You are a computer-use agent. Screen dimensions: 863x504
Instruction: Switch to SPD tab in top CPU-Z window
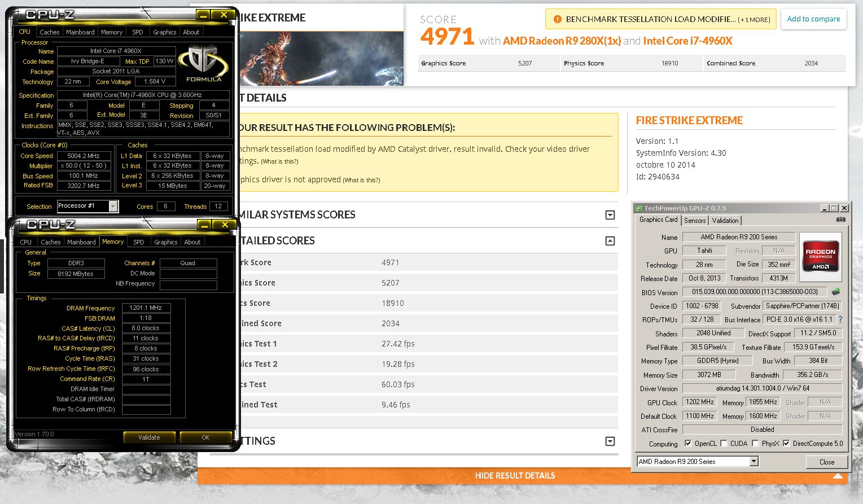tap(138, 32)
